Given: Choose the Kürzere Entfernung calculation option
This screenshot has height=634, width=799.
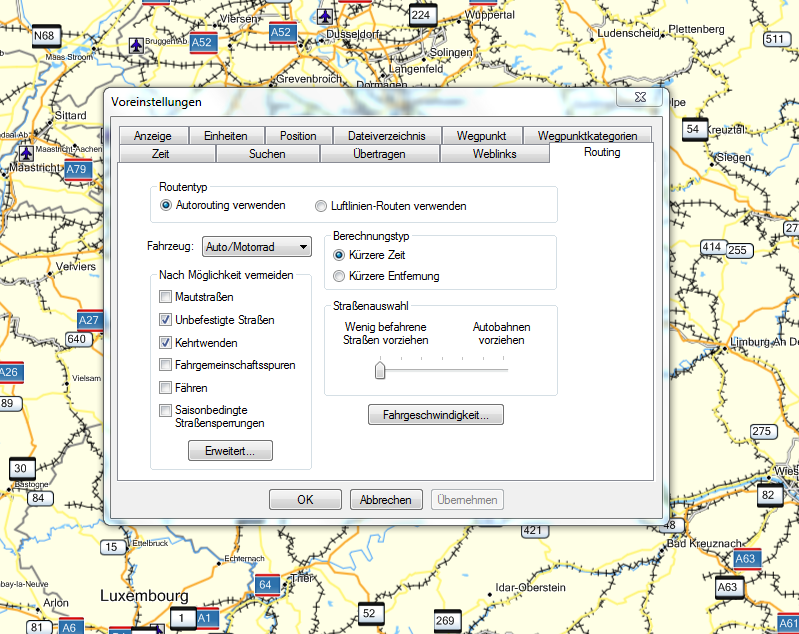Looking at the screenshot, I should 340,276.
